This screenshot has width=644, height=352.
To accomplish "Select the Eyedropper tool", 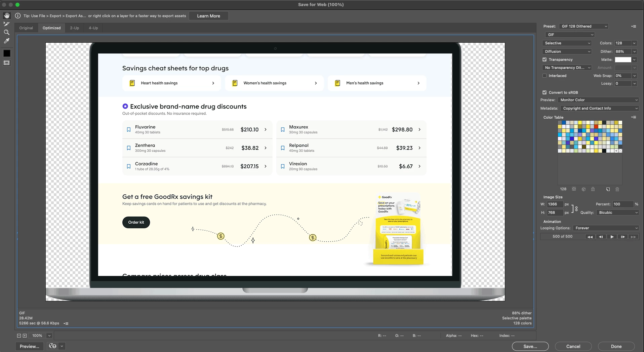I will (x=7, y=41).
